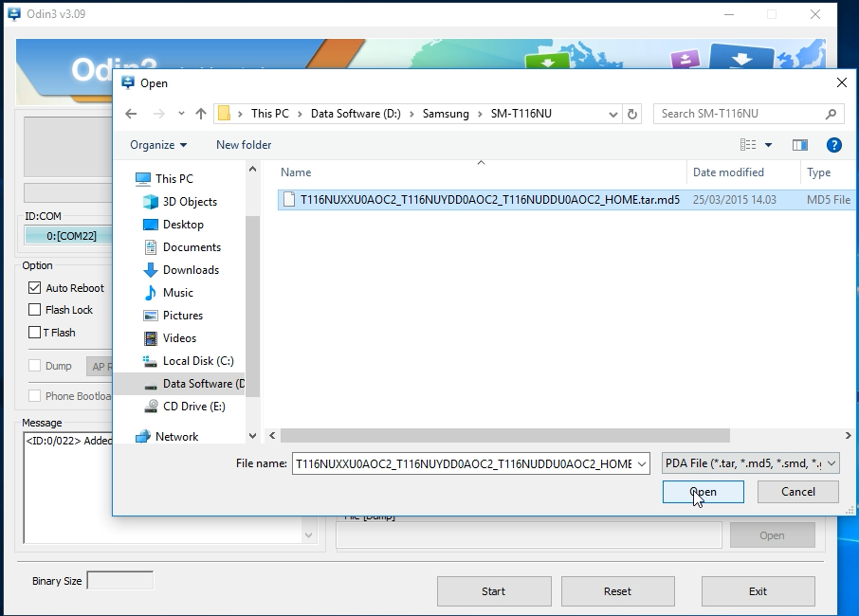Expand address bar previous locations dropdown
859x616 pixels.
click(613, 114)
